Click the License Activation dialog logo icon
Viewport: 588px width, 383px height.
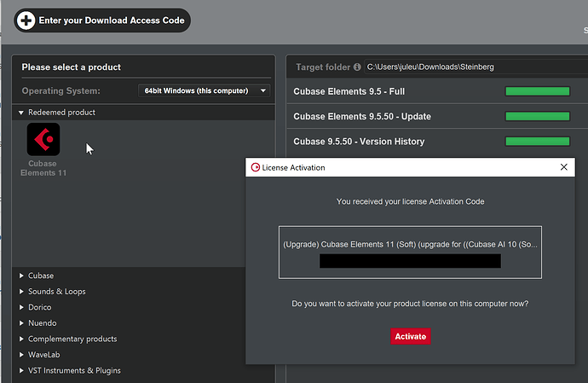point(256,167)
